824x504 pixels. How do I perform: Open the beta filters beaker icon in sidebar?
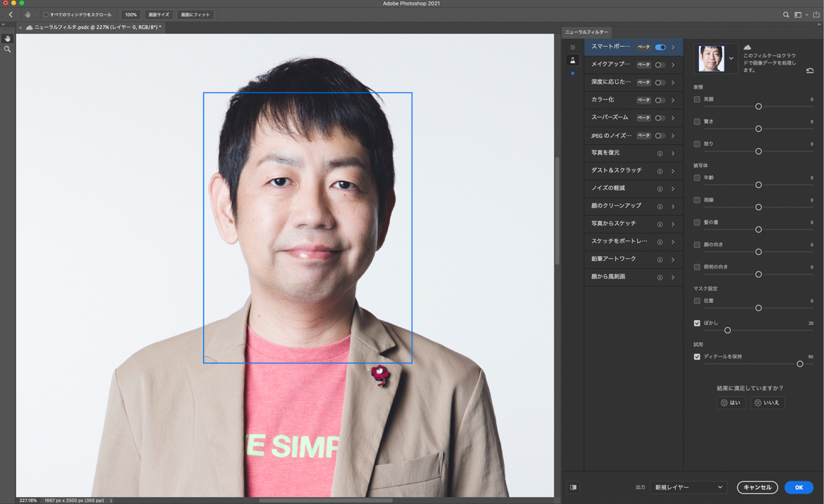[x=573, y=60]
